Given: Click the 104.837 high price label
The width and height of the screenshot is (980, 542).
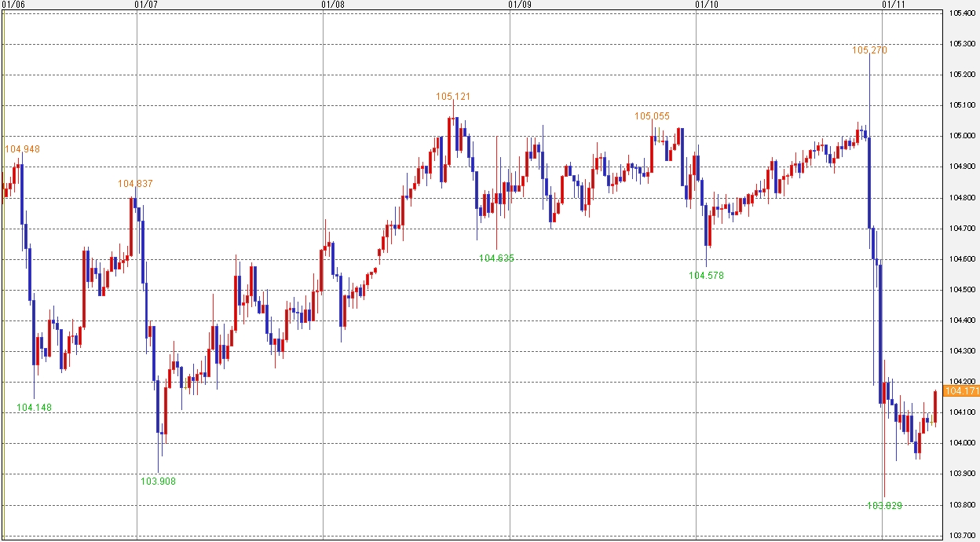Looking at the screenshot, I should tap(135, 184).
